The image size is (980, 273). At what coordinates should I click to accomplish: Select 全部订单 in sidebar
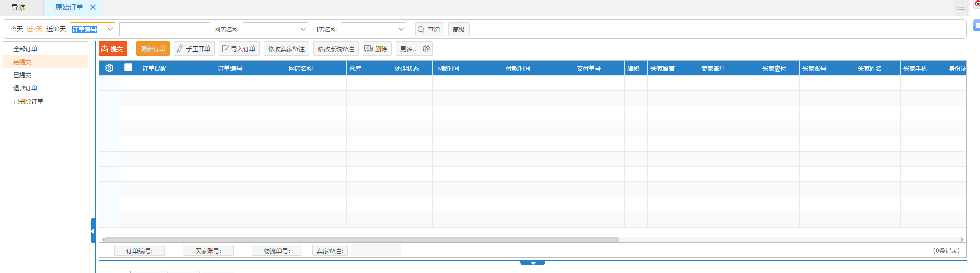45,49
